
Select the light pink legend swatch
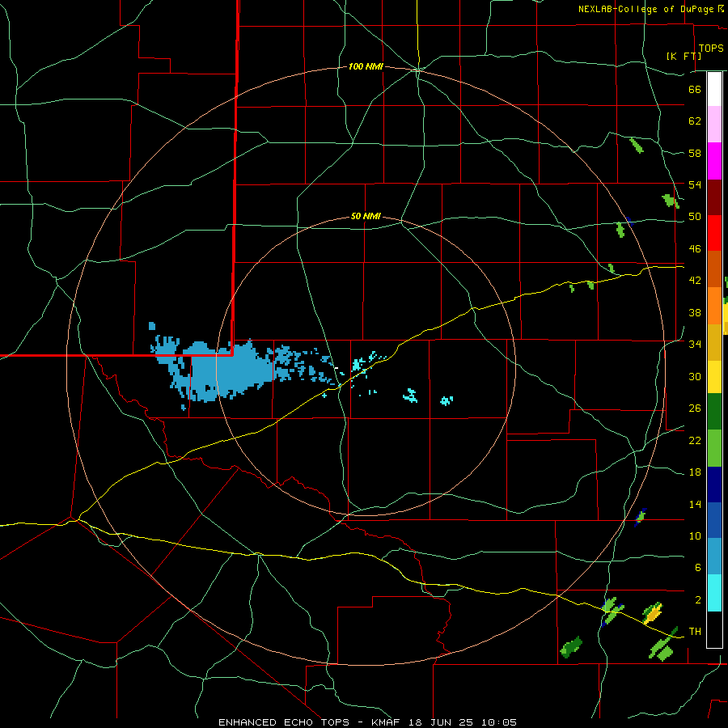(x=714, y=124)
